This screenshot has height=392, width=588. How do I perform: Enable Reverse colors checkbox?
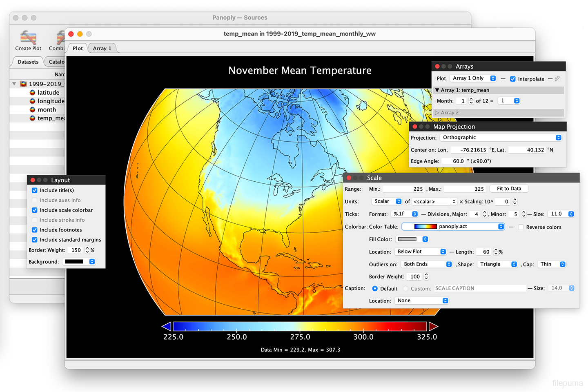click(521, 227)
